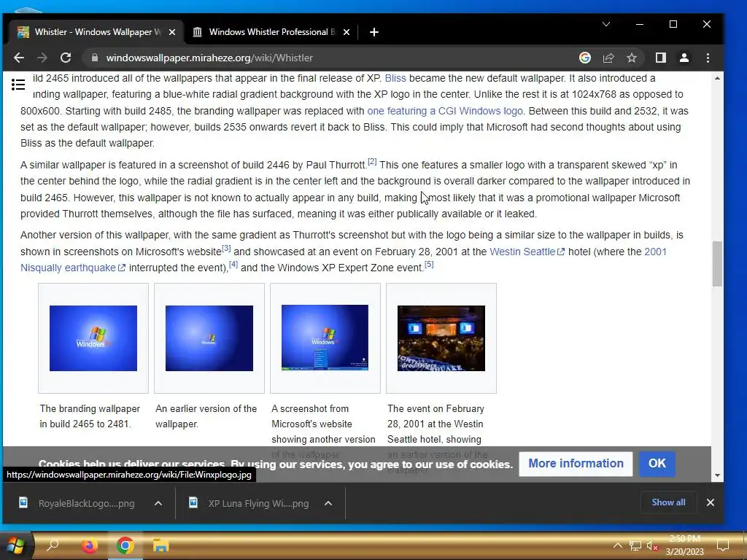Click the Chrome icon on the taskbar
Viewport: 747px width, 560px height.
[125, 545]
